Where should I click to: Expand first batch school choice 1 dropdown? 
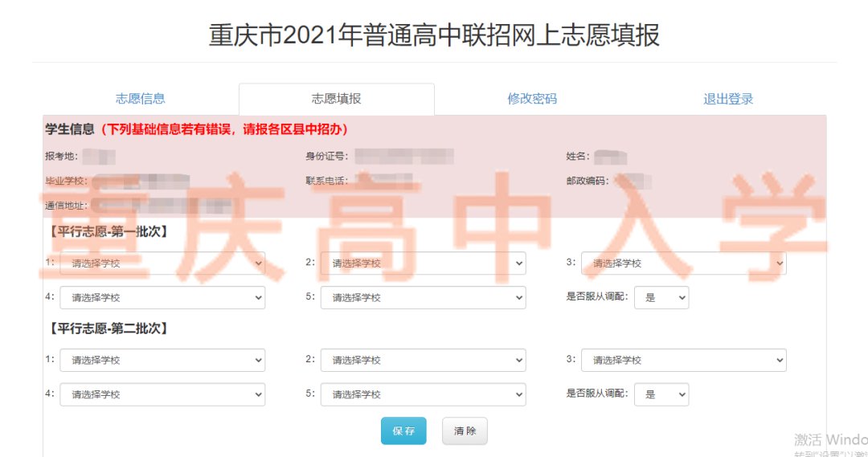(x=162, y=263)
